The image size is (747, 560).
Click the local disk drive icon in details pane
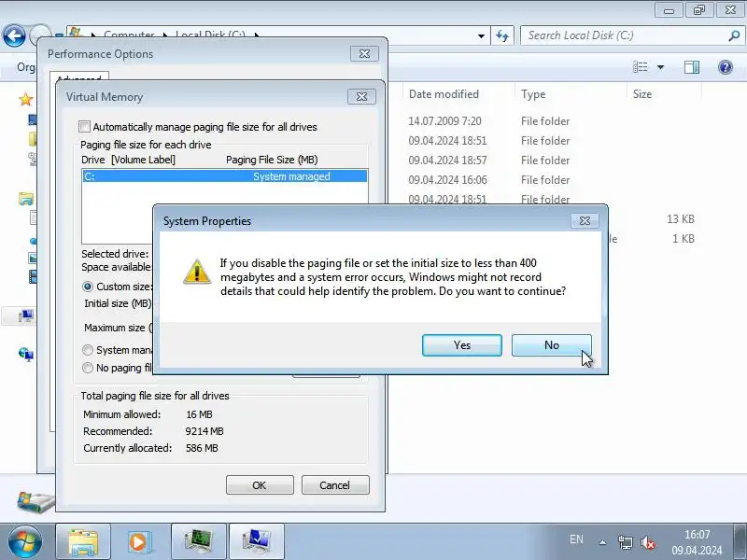coord(35,501)
